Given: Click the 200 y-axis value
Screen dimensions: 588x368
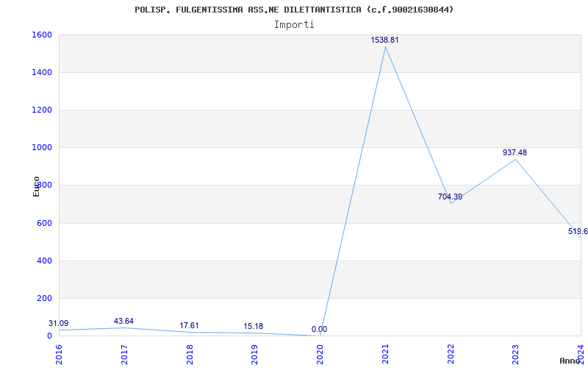Looking at the screenshot, I should click(44, 298).
